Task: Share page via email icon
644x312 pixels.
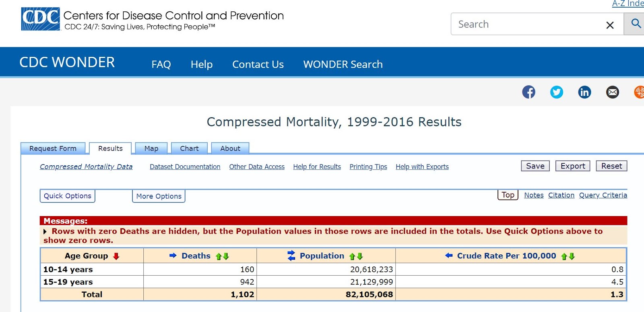Action: tap(613, 92)
